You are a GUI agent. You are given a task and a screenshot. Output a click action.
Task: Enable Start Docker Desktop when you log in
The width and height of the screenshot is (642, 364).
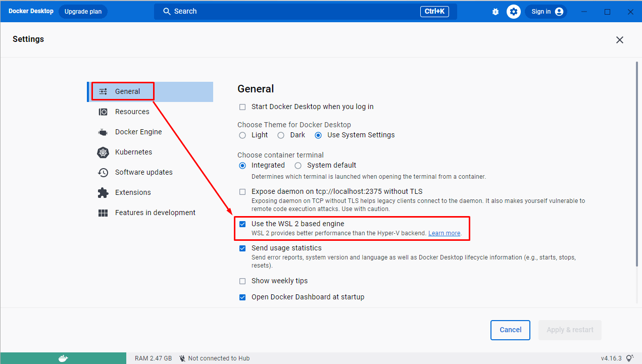(x=242, y=107)
